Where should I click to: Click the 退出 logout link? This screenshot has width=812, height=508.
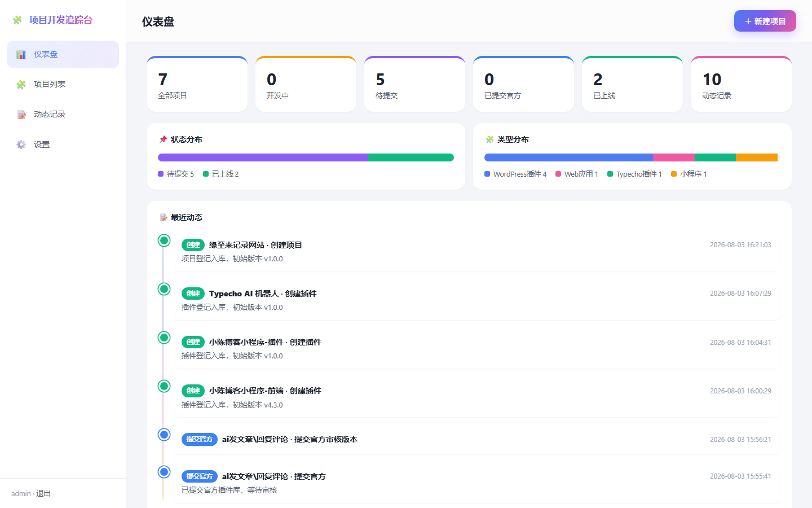(x=43, y=493)
